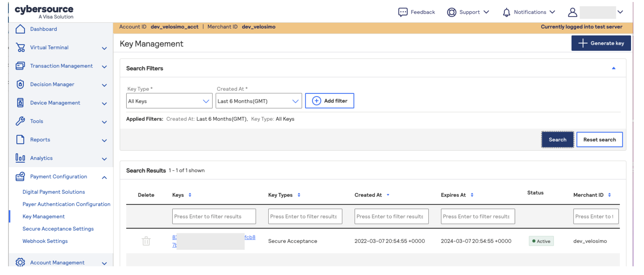Expand the Virtual Terminal menu

(104, 48)
